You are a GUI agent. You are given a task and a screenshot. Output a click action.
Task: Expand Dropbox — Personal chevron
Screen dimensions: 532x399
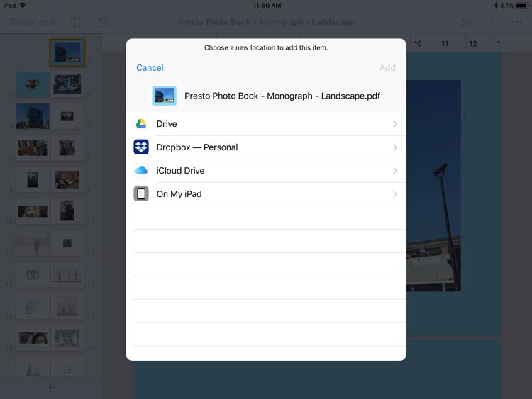point(395,147)
